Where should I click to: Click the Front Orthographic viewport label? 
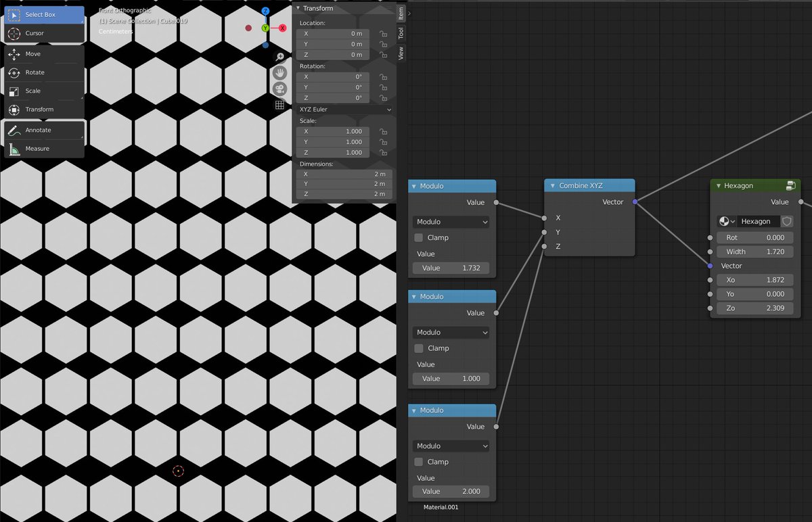(125, 11)
